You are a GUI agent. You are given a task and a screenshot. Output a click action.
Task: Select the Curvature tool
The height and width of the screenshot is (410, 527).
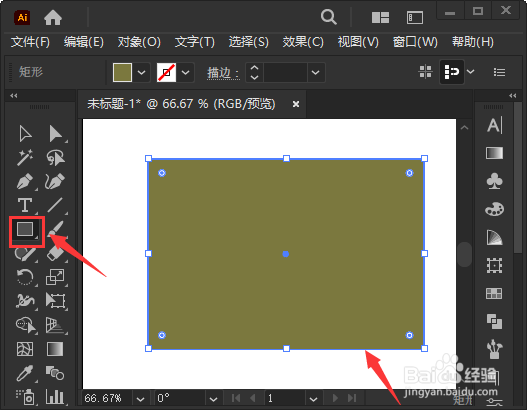55,181
